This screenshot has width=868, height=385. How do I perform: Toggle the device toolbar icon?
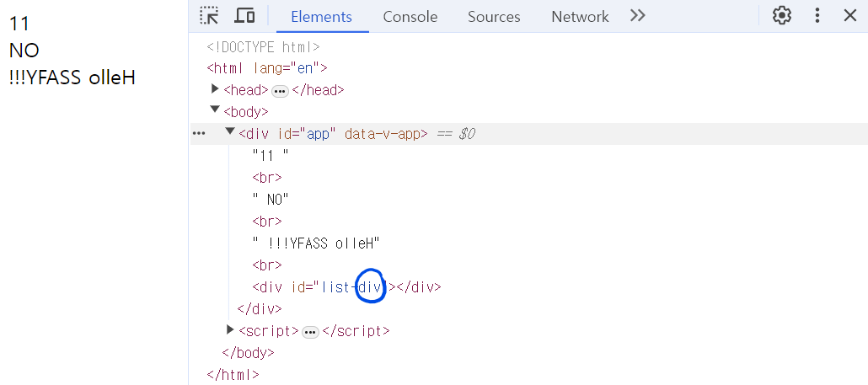[x=244, y=15]
